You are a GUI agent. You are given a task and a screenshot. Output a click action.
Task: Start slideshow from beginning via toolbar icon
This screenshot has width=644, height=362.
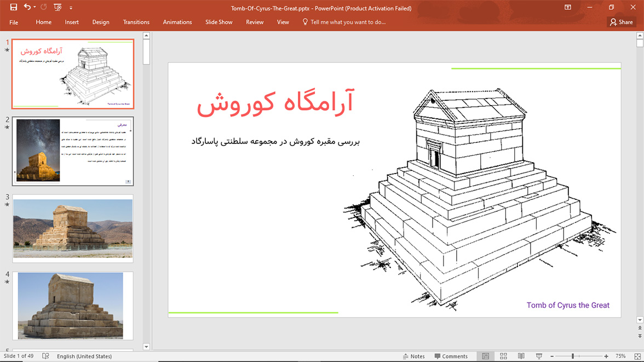(x=58, y=8)
